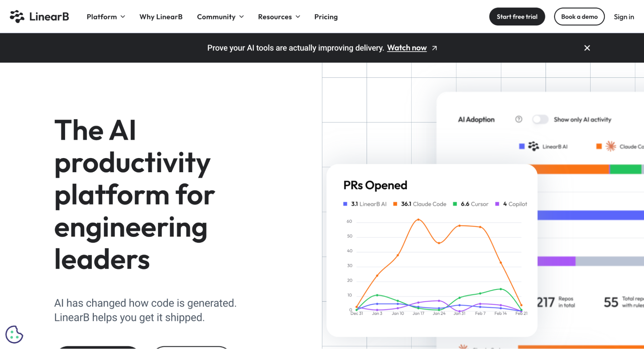Expand the Community dropdown menu
Screen dimensions: 644x349
[220, 17]
